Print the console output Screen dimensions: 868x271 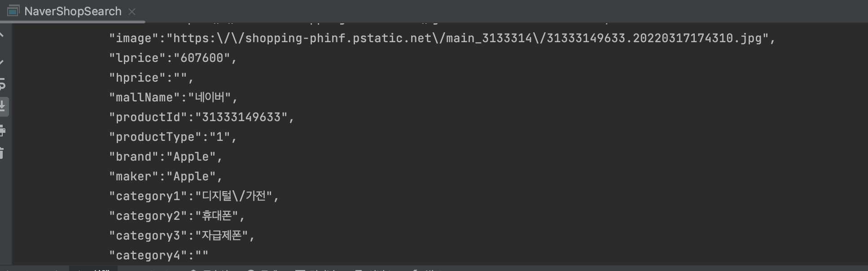(2, 131)
